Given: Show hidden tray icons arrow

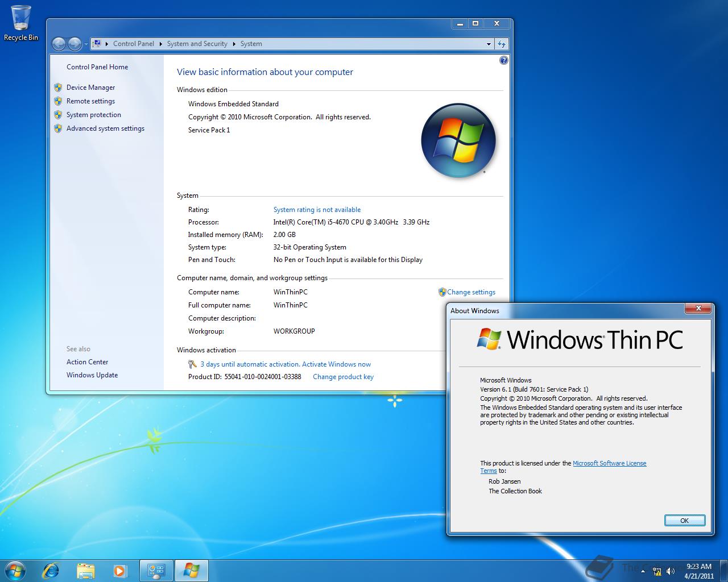Looking at the screenshot, I should [x=643, y=570].
